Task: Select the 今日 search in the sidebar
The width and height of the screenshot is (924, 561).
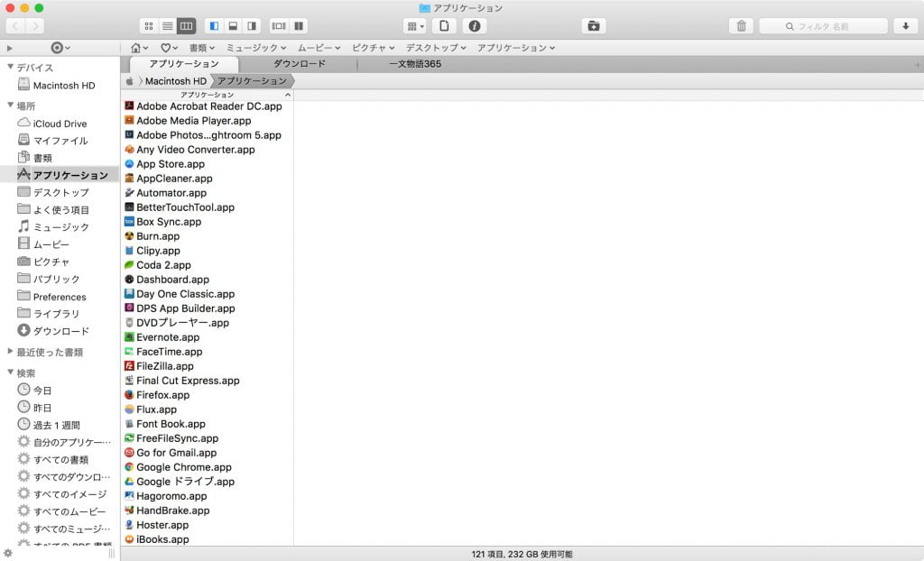Action: point(59,391)
